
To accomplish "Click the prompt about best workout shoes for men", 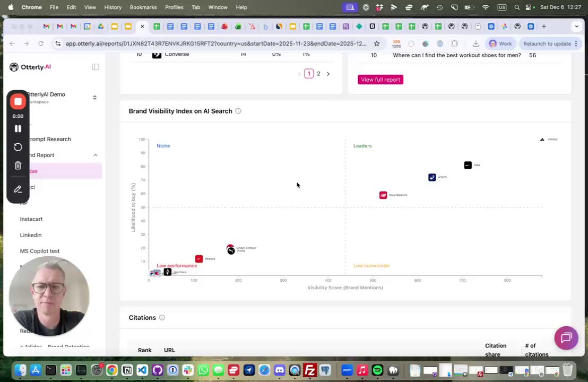I will tap(457, 55).
